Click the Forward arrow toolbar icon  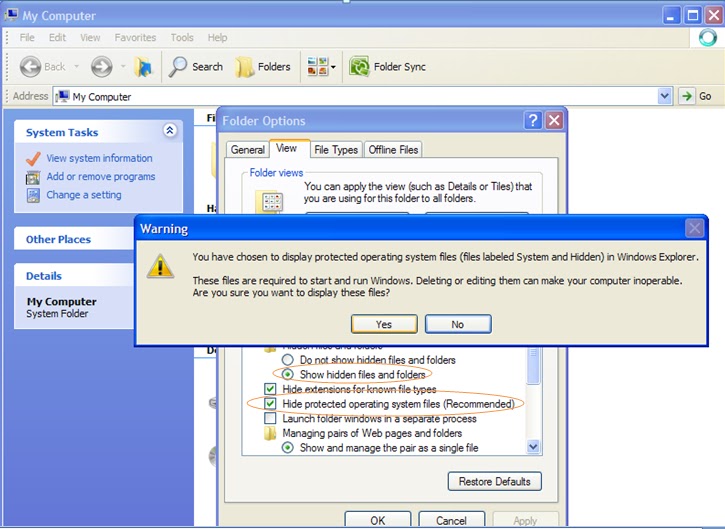point(101,67)
